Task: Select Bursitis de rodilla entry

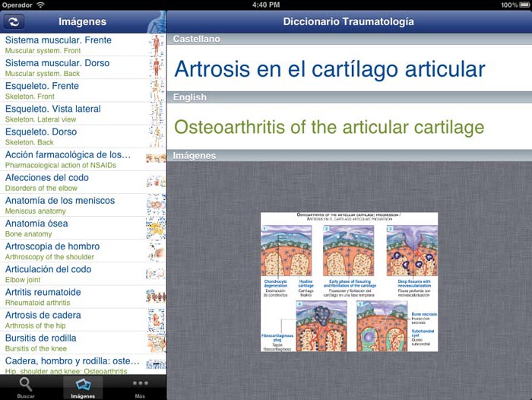Action: coord(83,343)
